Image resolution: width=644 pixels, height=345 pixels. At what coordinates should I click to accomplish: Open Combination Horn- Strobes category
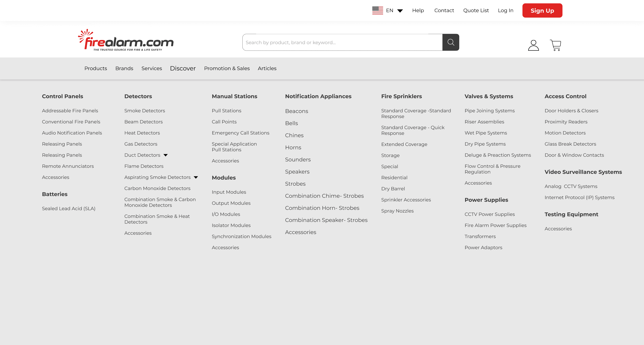coord(322,208)
